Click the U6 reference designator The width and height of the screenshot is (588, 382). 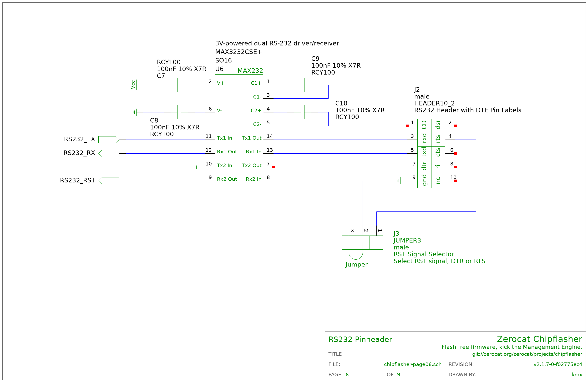tap(219, 69)
